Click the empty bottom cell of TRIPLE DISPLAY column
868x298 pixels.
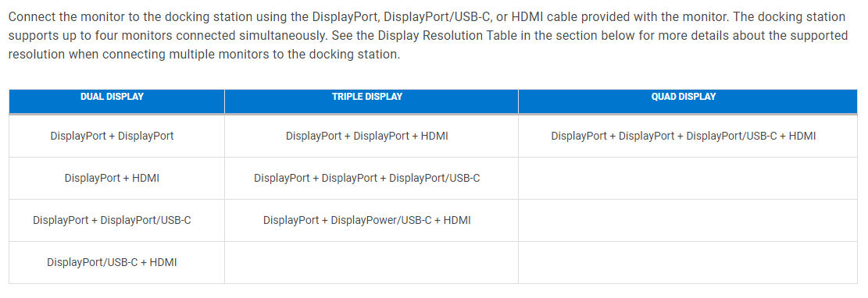coord(371,262)
